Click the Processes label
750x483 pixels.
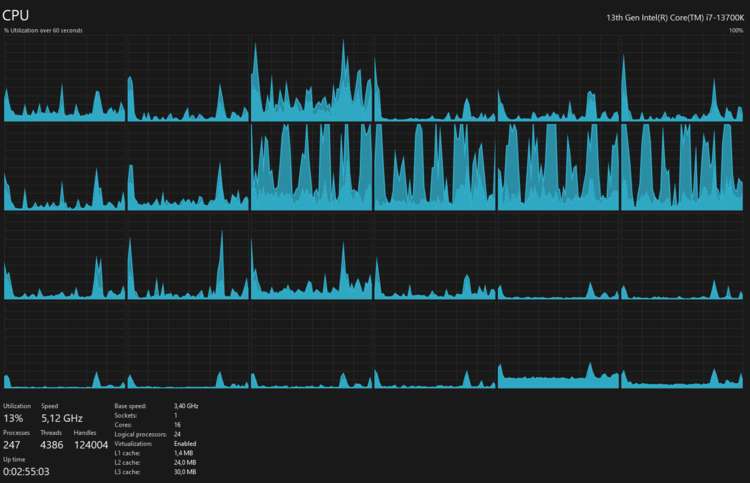(16, 432)
